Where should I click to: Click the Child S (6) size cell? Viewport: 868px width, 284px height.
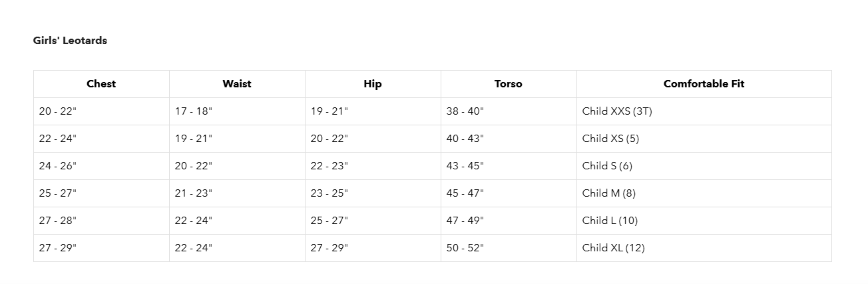tap(607, 166)
